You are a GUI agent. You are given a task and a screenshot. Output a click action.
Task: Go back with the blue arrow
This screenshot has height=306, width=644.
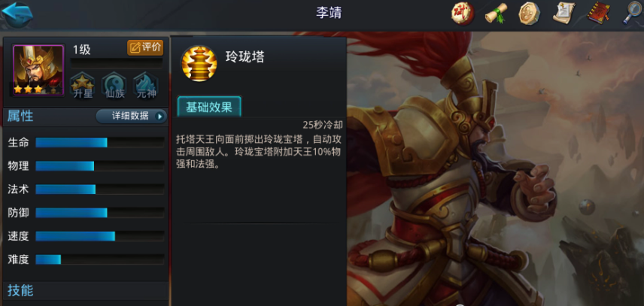click(17, 14)
